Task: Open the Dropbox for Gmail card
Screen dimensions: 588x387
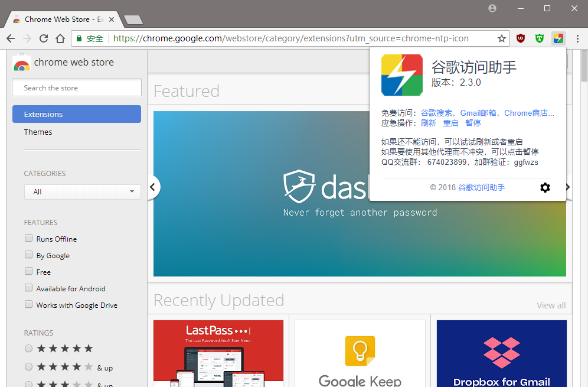Action: coord(501,353)
